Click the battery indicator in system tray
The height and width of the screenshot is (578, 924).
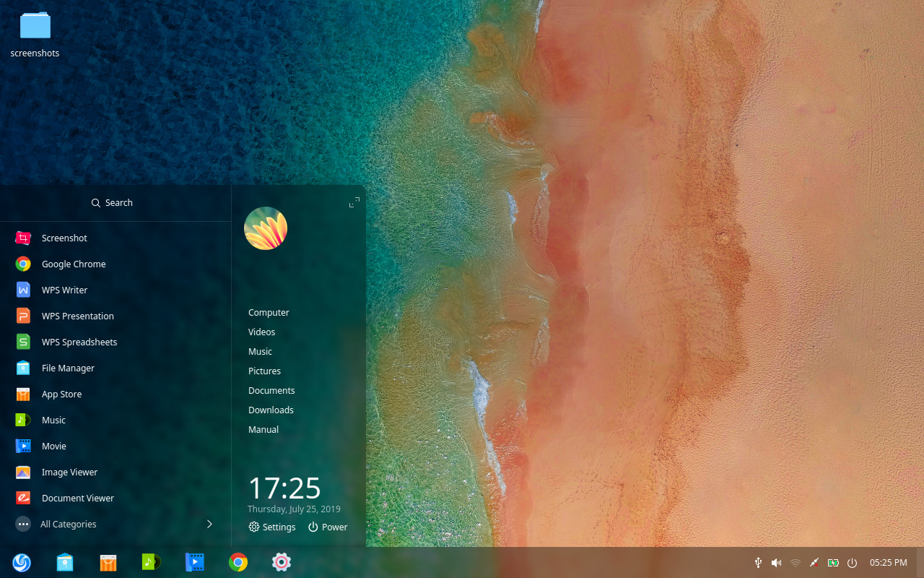click(833, 563)
